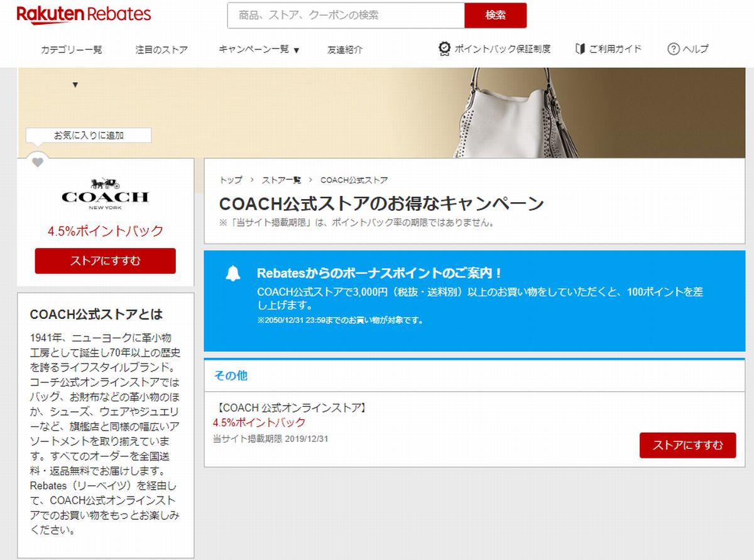Focus the product and store search field
754x560 pixels.
(346, 16)
